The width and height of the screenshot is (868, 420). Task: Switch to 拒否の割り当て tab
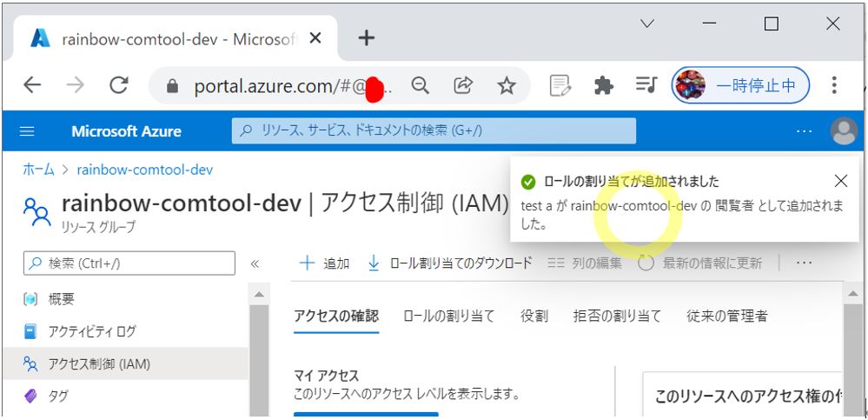pos(617,316)
